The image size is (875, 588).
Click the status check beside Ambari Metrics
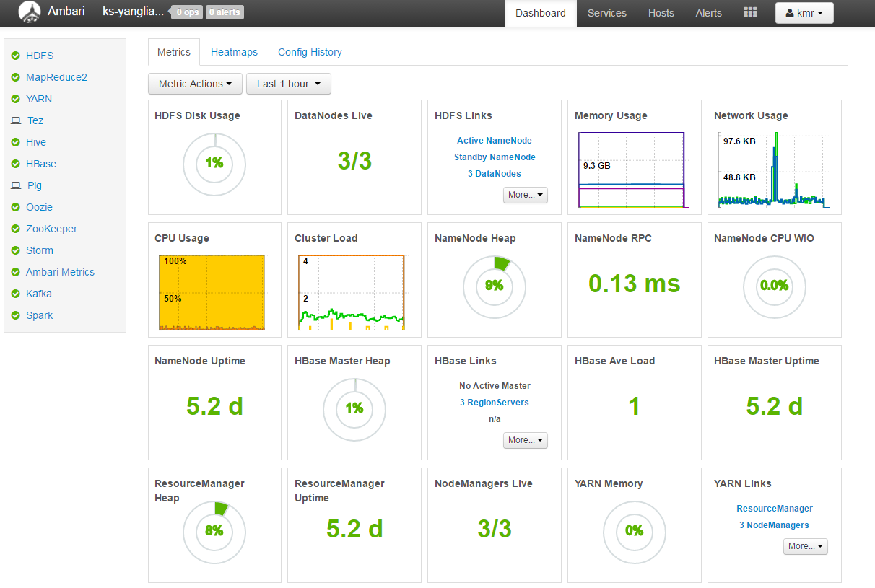(16, 272)
